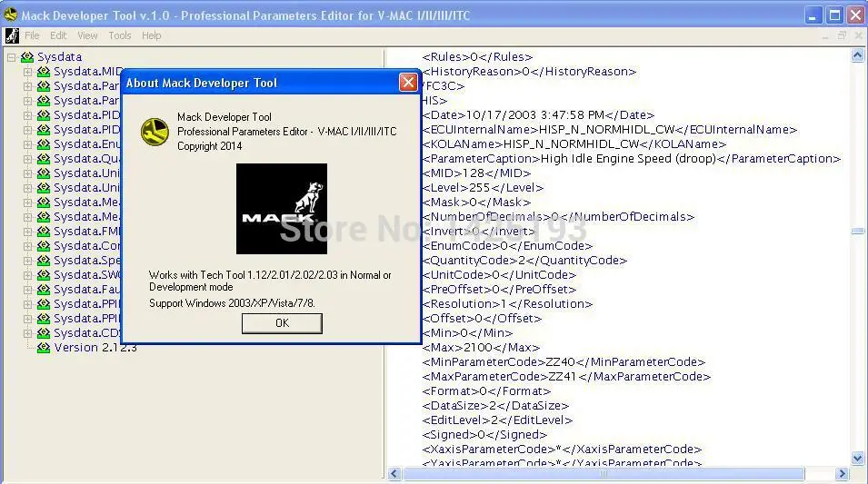
Task: Click the Sysdata.Fau node icon
Action: pyautogui.click(x=44, y=290)
